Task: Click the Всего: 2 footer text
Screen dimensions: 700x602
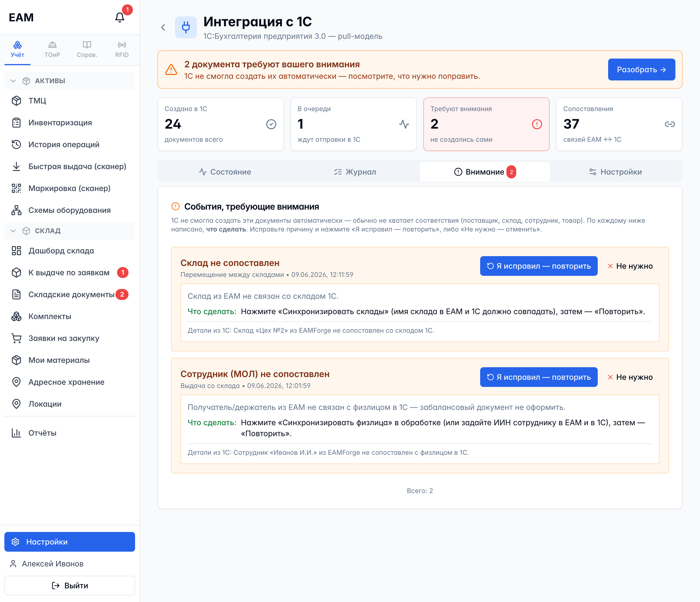Action: (x=420, y=491)
